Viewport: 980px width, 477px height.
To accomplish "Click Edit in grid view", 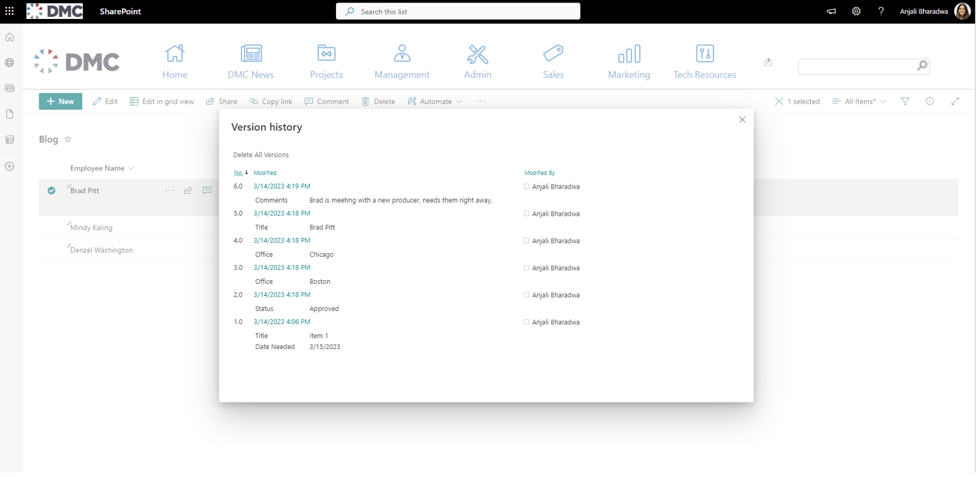I will pos(163,102).
